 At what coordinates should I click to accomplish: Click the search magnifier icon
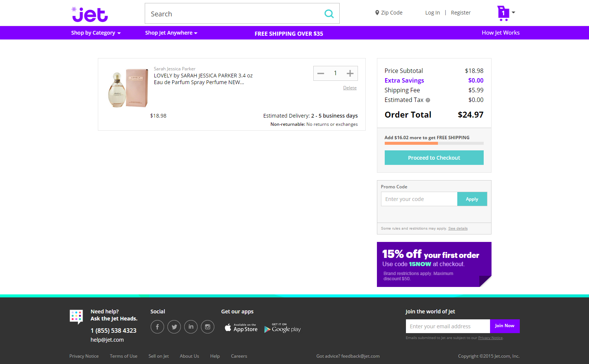(x=329, y=14)
